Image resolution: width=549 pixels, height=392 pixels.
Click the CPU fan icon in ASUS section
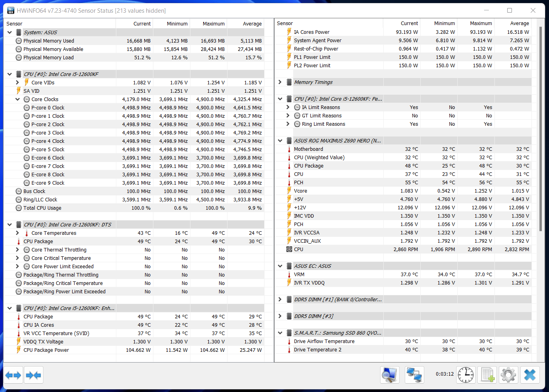click(289, 250)
